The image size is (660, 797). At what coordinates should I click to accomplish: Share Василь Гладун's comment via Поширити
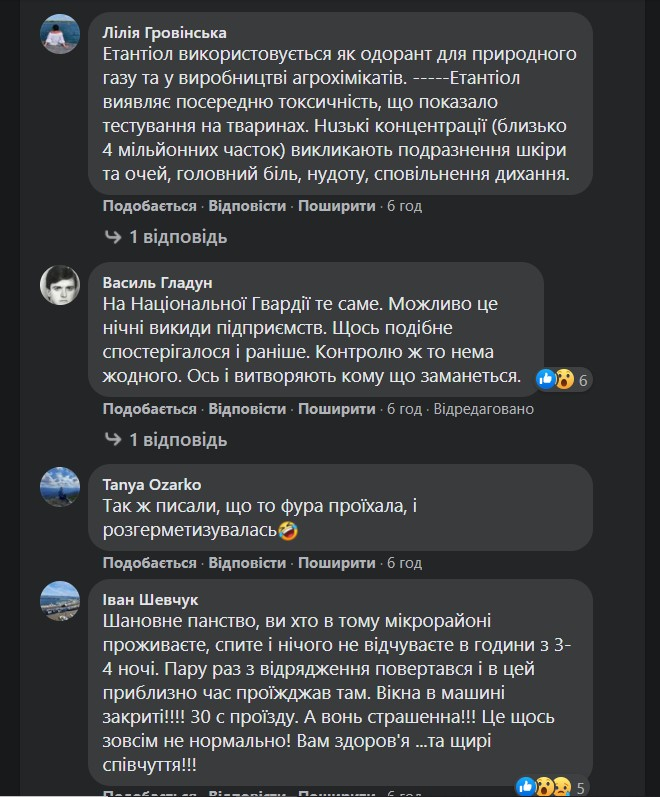(x=336, y=409)
